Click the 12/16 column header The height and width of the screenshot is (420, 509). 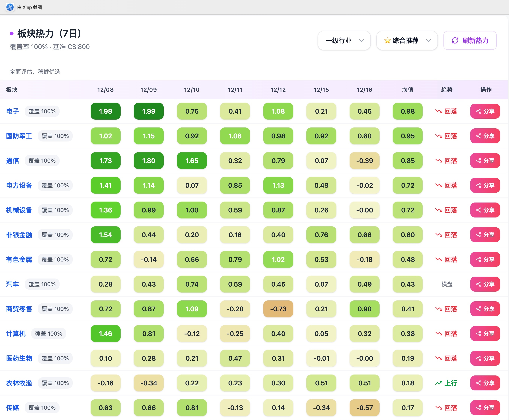click(x=364, y=90)
